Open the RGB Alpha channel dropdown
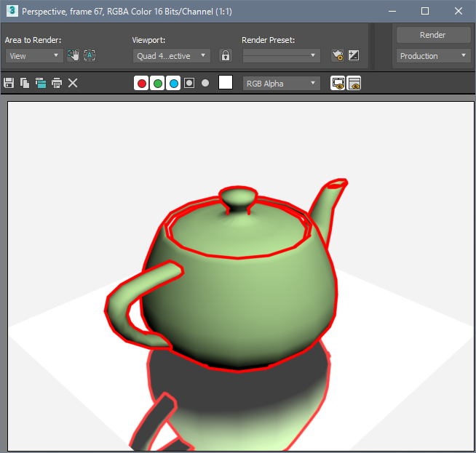 click(x=281, y=84)
